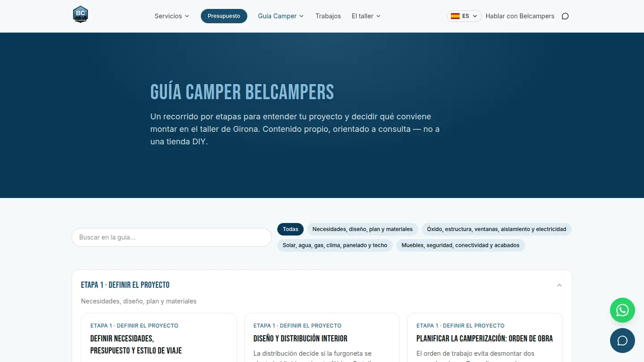Open the green WhatsApp chat bubble

pos(623,310)
